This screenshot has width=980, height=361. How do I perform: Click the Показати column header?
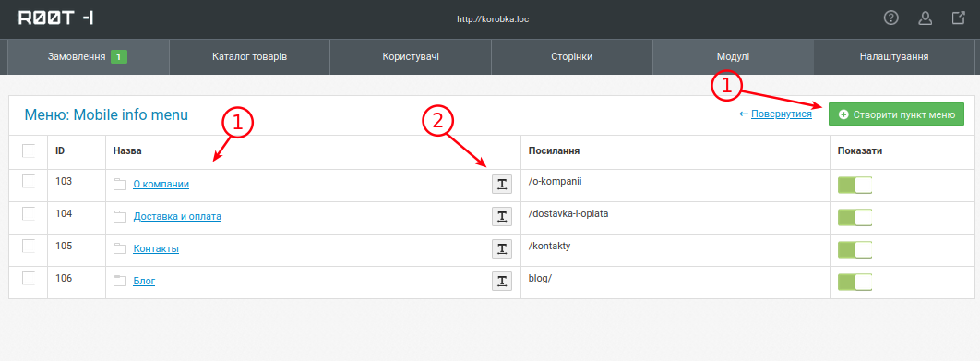pos(860,150)
